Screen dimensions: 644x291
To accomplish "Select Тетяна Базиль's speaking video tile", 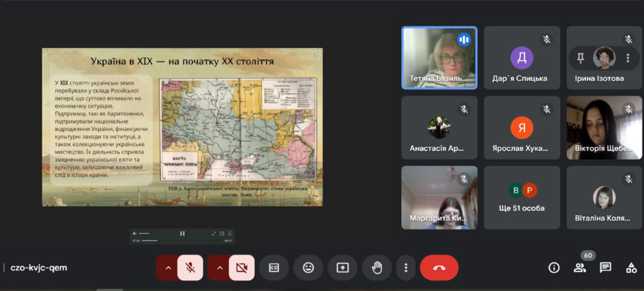I will click(439, 57).
